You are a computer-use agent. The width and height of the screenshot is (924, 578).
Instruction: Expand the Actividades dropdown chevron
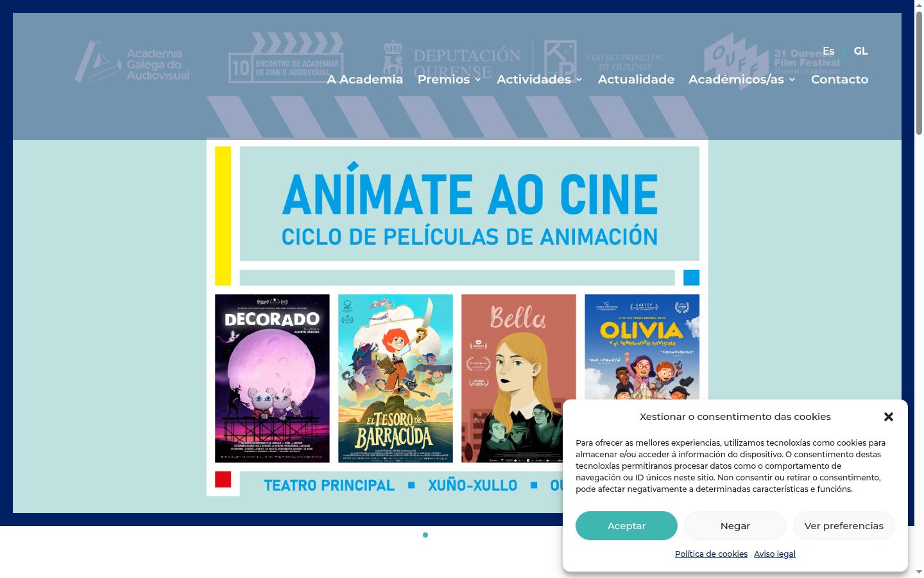tap(579, 80)
